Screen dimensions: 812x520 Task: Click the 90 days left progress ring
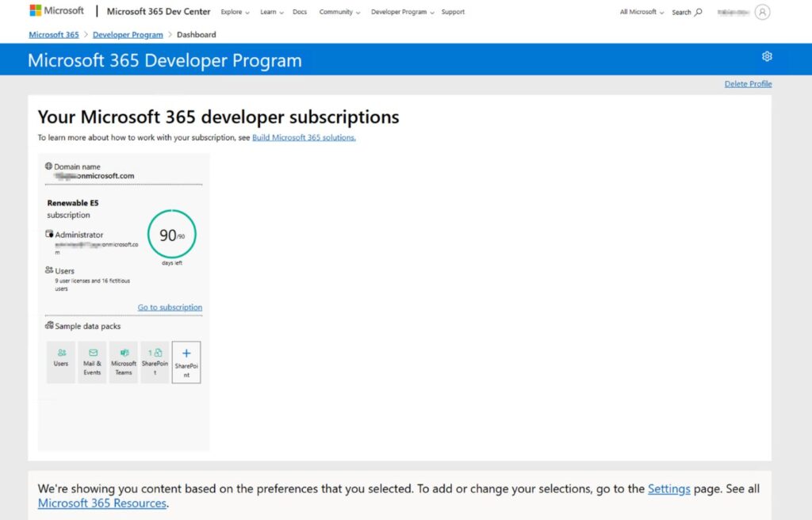pyautogui.click(x=171, y=235)
